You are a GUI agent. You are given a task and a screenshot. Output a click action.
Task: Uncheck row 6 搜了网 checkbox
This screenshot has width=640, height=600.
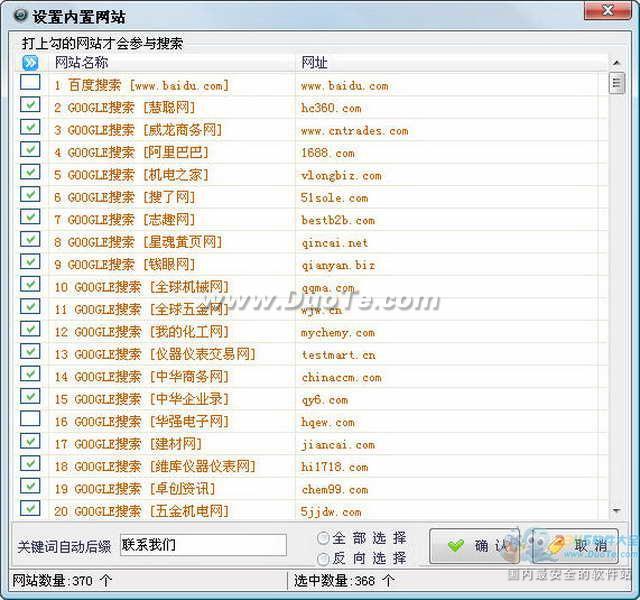click(x=30, y=194)
